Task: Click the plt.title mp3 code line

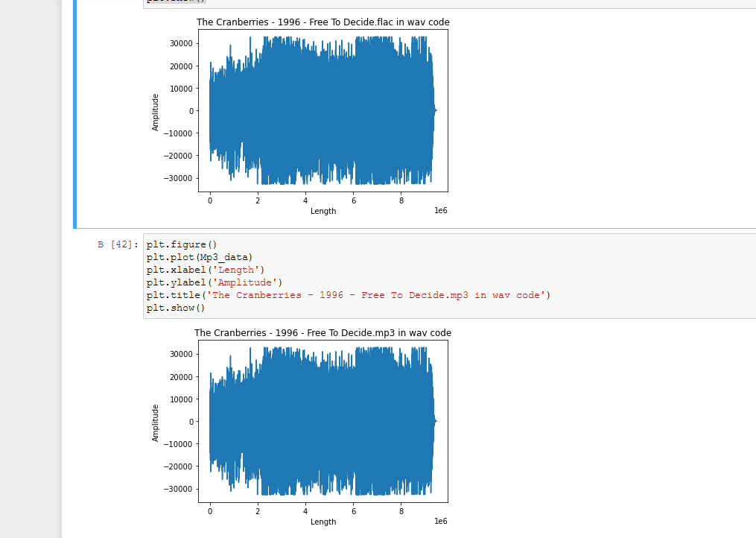Action: tap(348, 295)
